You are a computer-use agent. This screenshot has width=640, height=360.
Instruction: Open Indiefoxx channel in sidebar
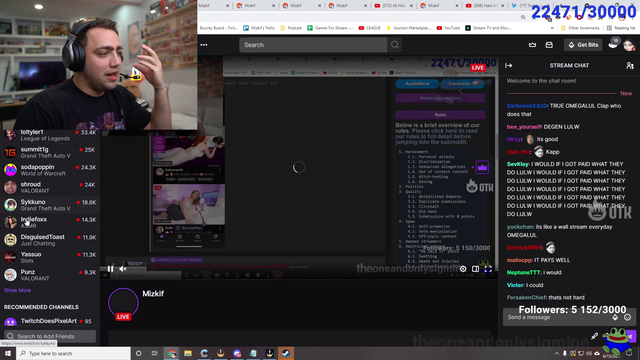[x=50, y=222]
